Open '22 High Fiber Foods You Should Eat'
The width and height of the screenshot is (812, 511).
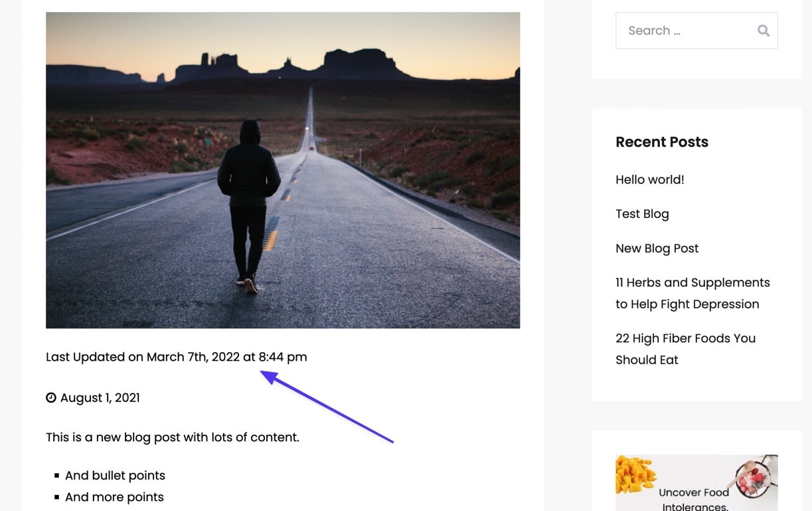pyautogui.click(x=685, y=349)
